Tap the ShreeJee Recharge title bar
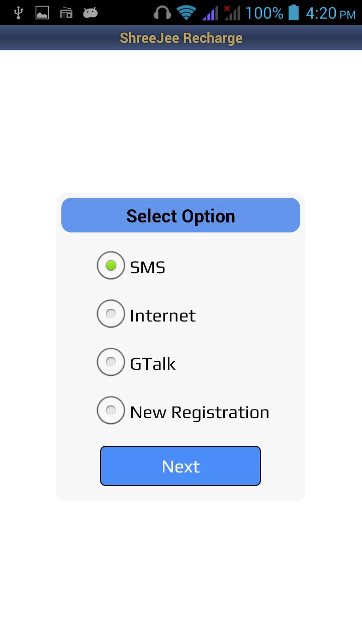Viewport: 362px width, 644px height. (x=181, y=38)
